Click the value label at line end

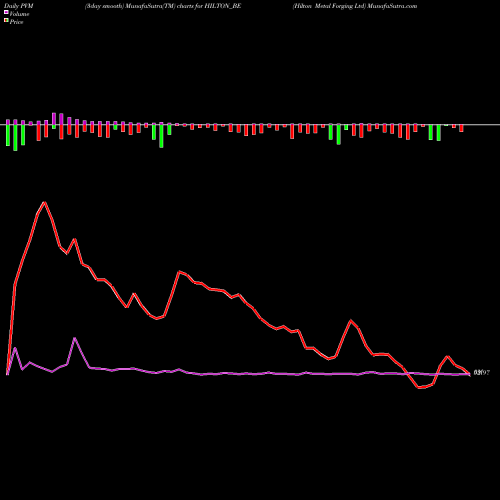coord(481,373)
